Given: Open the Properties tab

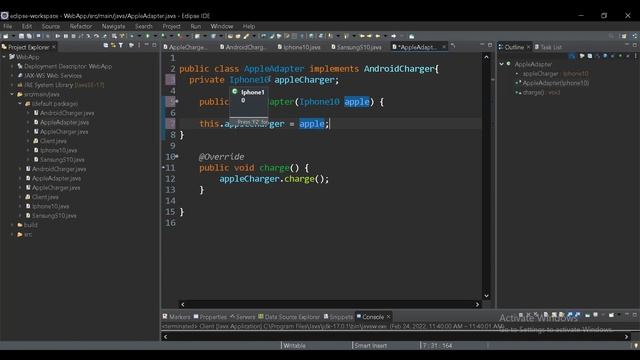Looking at the screenshot, I should tap(210, 317).
